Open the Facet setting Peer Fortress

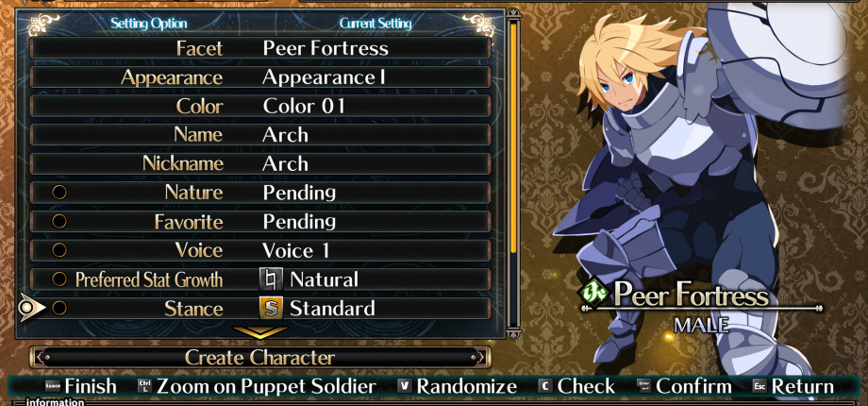260,48
